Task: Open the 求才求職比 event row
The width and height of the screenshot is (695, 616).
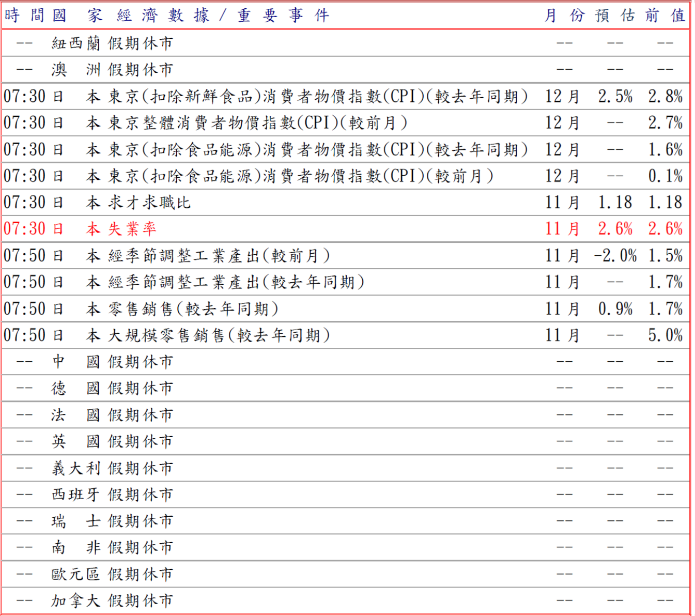Action: tap(149, 203)
